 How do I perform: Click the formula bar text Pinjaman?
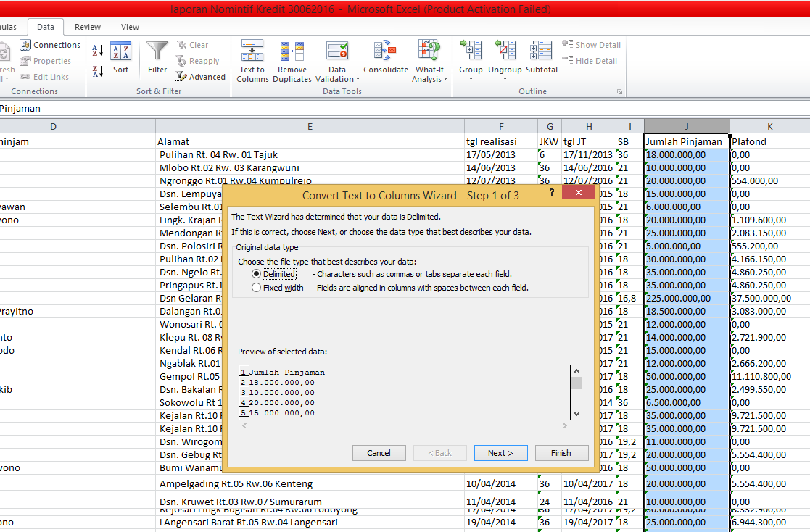click(x=20, y=109)
